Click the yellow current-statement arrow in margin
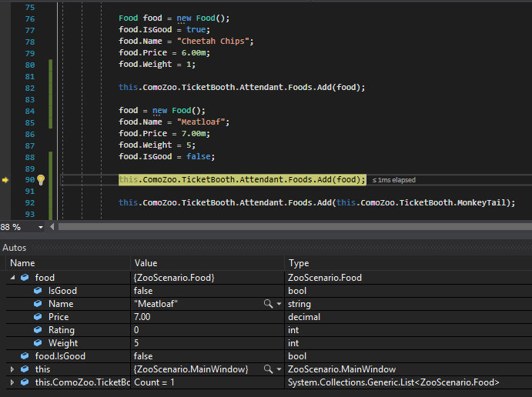Viewport: 532px width, 397px height. tap(5, 180)
